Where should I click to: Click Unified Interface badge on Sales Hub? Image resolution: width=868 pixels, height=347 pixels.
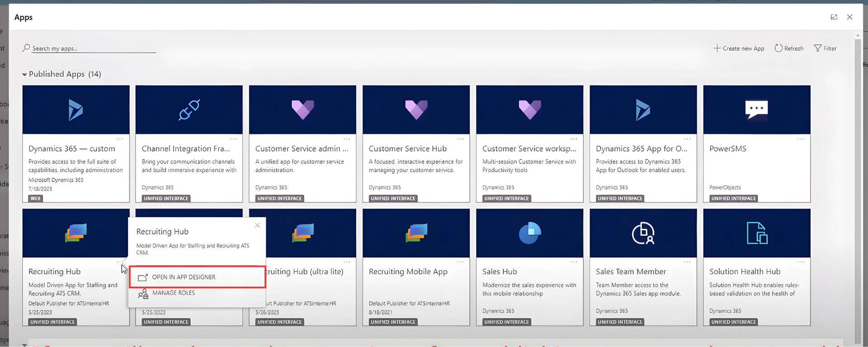[506, 322]
